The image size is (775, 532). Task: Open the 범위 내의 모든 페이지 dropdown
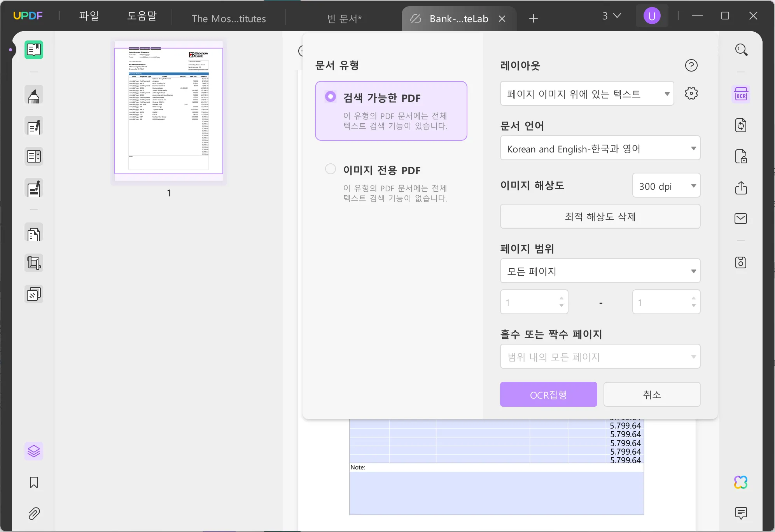tap(600, 356)
